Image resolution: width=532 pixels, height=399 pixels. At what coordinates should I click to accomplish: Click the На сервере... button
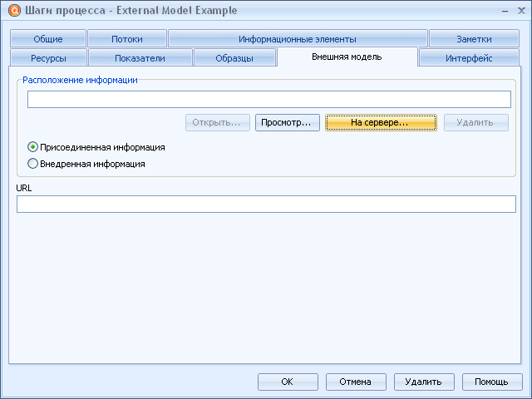pyautogui.click(x=381, y=122)
